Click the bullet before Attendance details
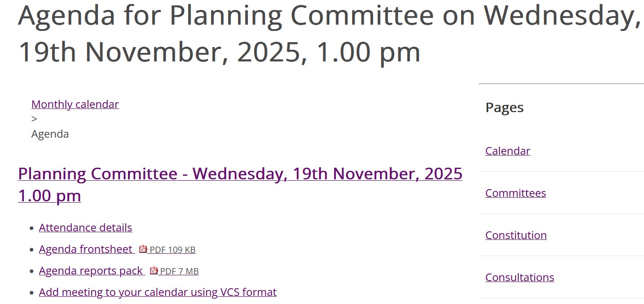Viewport: 644px width, 304px height. 31,228
